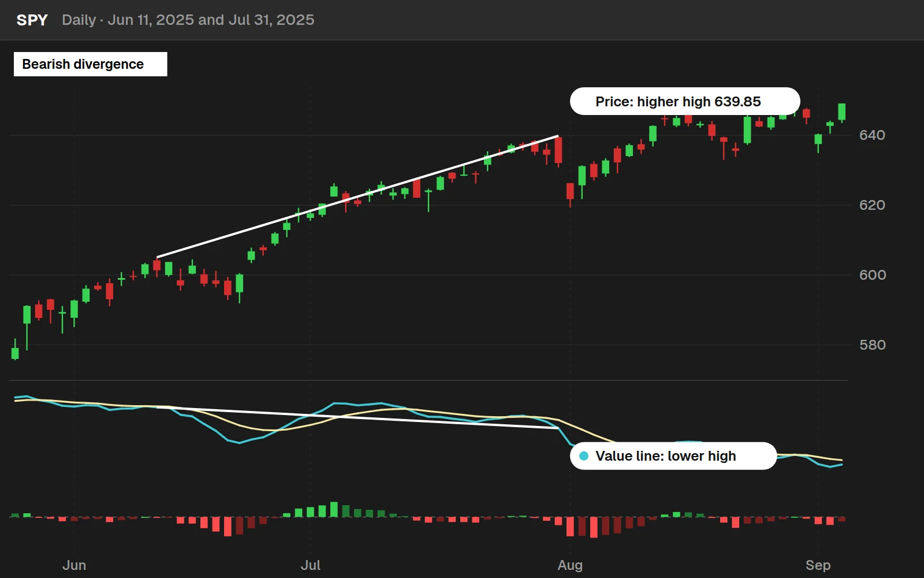Select the 580 price axis label
Screen dimensions: 924x578
(x=872, y=345)
